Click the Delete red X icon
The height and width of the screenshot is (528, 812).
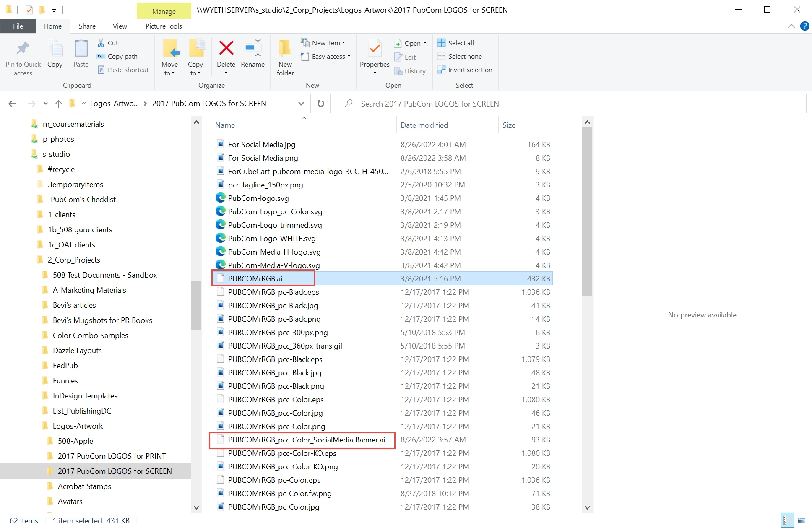226,49
